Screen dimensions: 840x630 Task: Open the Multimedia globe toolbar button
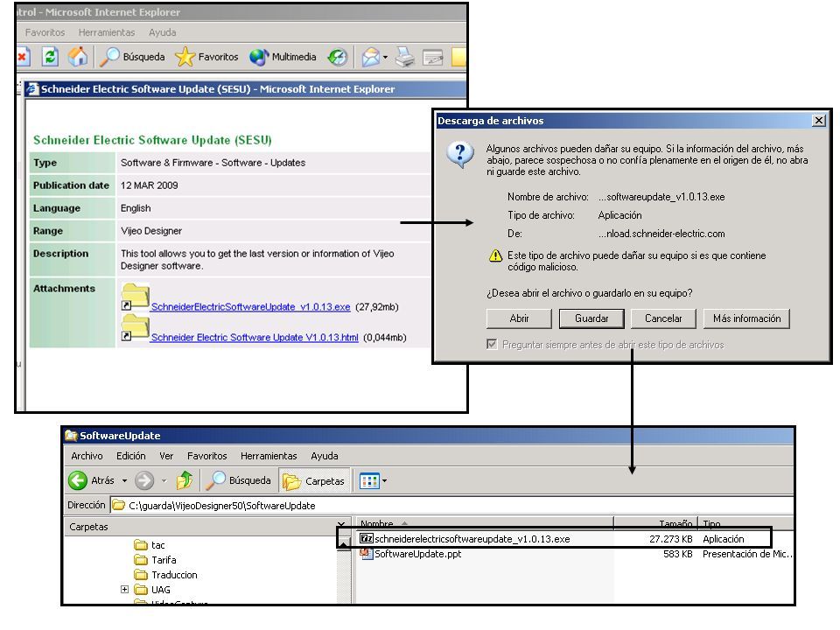(x=283, y=57)
